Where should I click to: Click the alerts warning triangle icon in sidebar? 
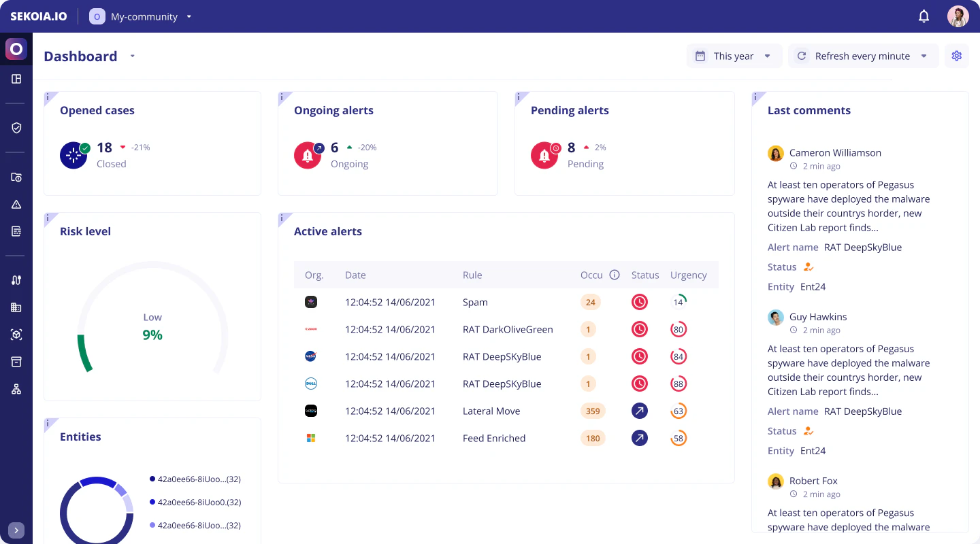15,203
